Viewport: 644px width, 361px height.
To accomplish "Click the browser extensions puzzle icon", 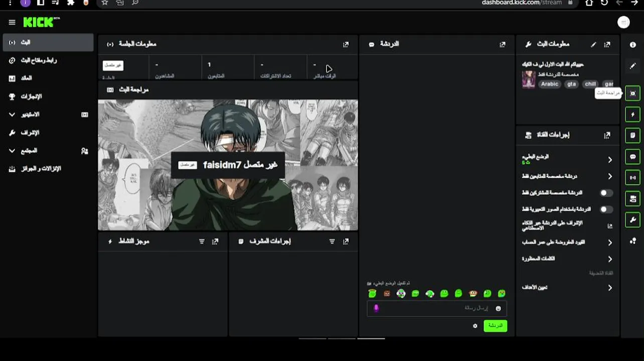I will pos(71,3).
